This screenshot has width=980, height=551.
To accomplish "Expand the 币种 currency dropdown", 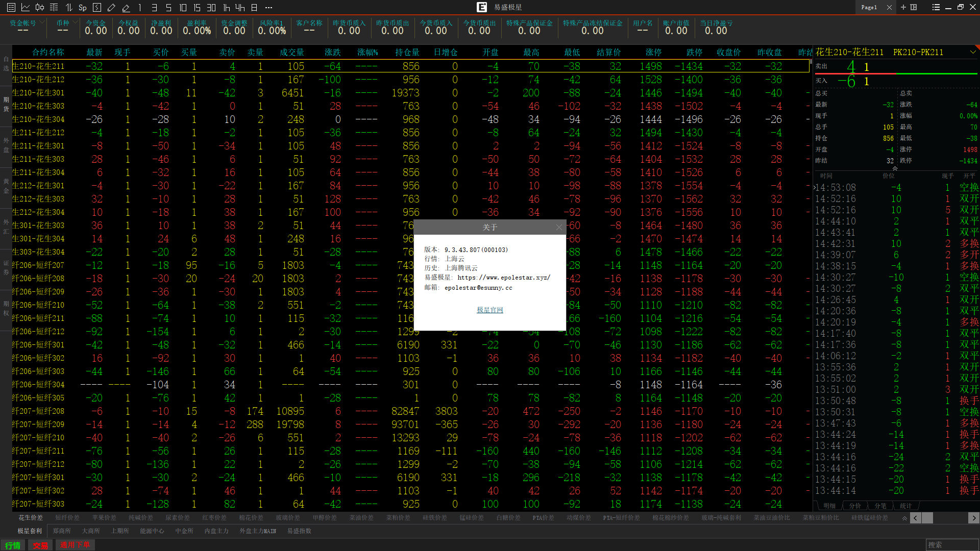I will [75, 22].
